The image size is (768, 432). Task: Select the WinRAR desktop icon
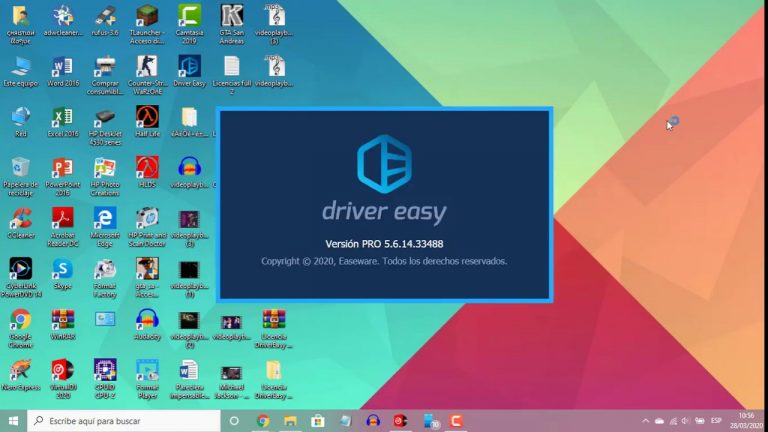coord(63,325)
